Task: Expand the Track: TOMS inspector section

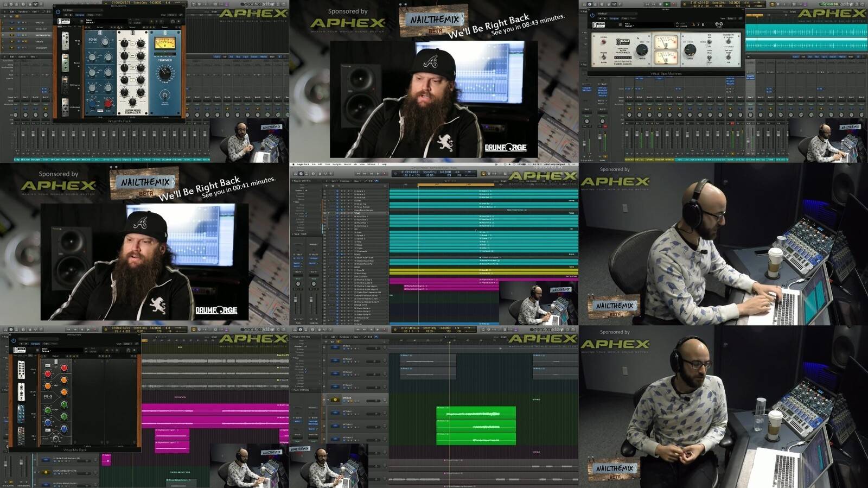Action: point(293,234)
